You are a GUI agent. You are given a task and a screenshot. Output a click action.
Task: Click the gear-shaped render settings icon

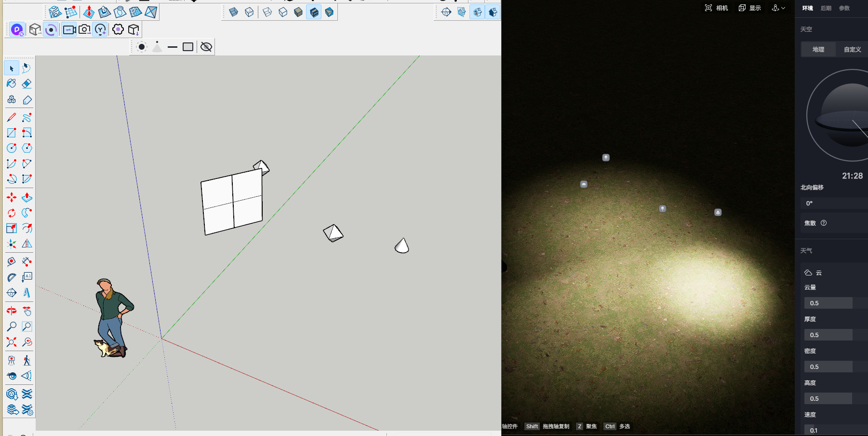[118, 29]
